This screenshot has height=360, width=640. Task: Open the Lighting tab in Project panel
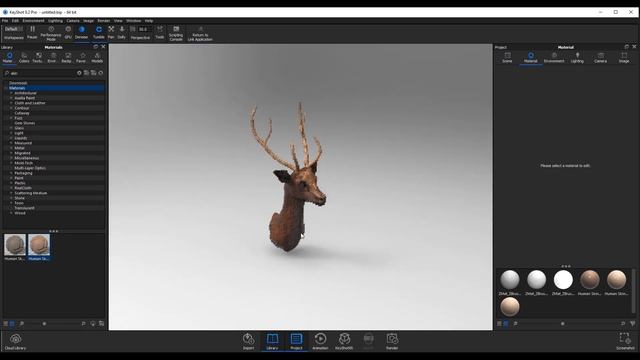click(577, 58)
